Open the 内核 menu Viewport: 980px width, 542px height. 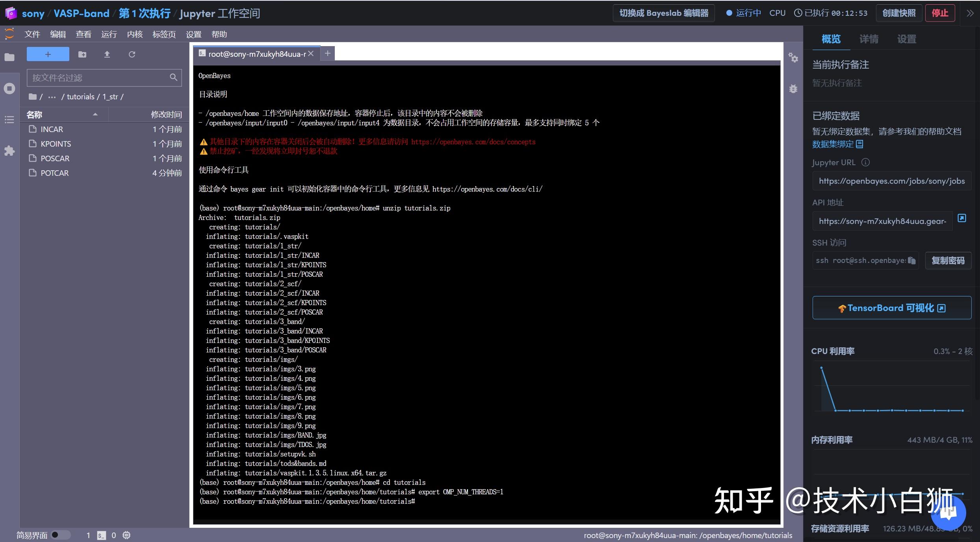[x=135, y=34]
